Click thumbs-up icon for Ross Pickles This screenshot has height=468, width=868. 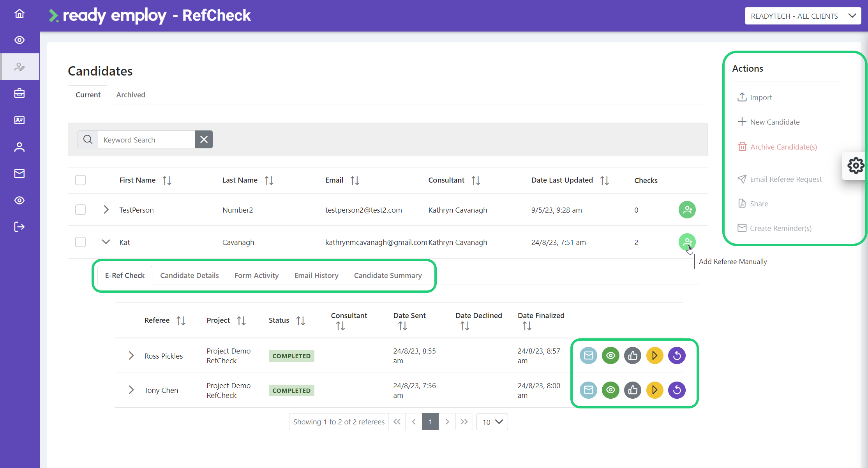633,355
